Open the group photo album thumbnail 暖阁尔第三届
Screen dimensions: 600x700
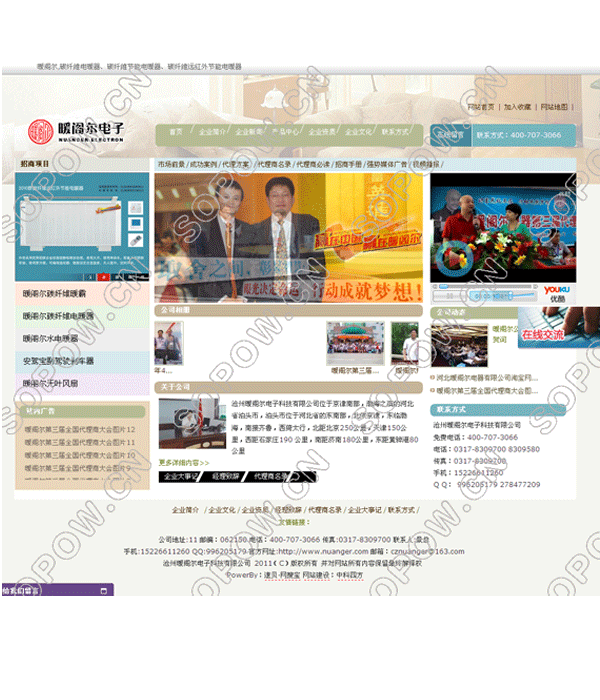355,344
